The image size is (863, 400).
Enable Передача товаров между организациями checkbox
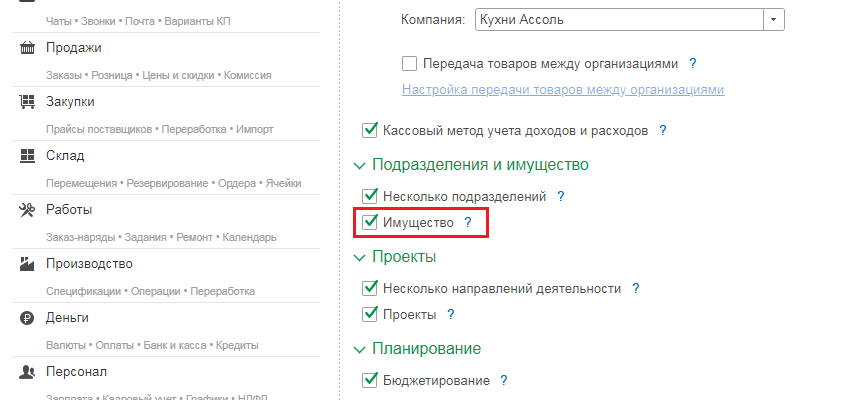tap(409, 64)
